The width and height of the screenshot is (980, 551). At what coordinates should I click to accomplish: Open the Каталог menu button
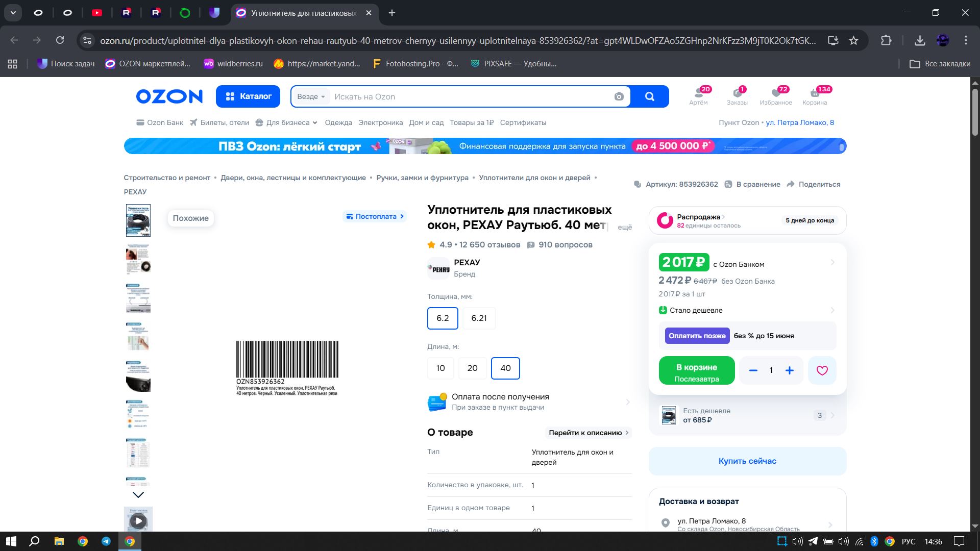point(248,96)
